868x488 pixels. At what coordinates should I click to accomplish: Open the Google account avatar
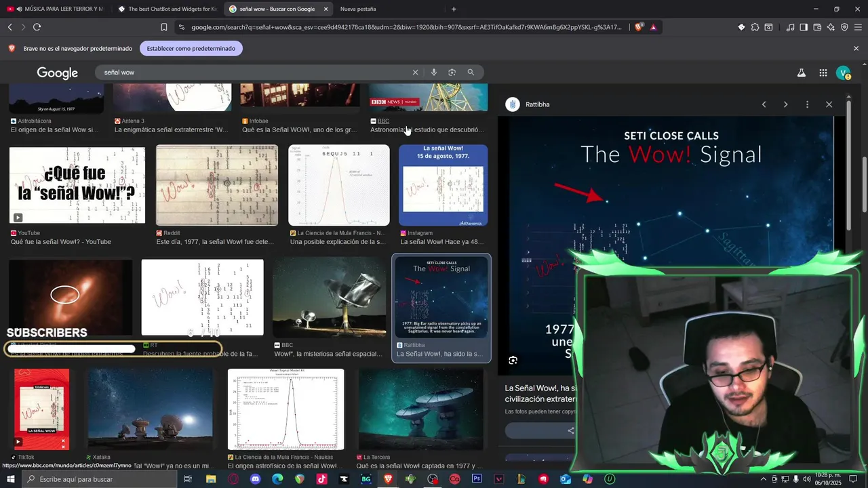tap(843, 73)
